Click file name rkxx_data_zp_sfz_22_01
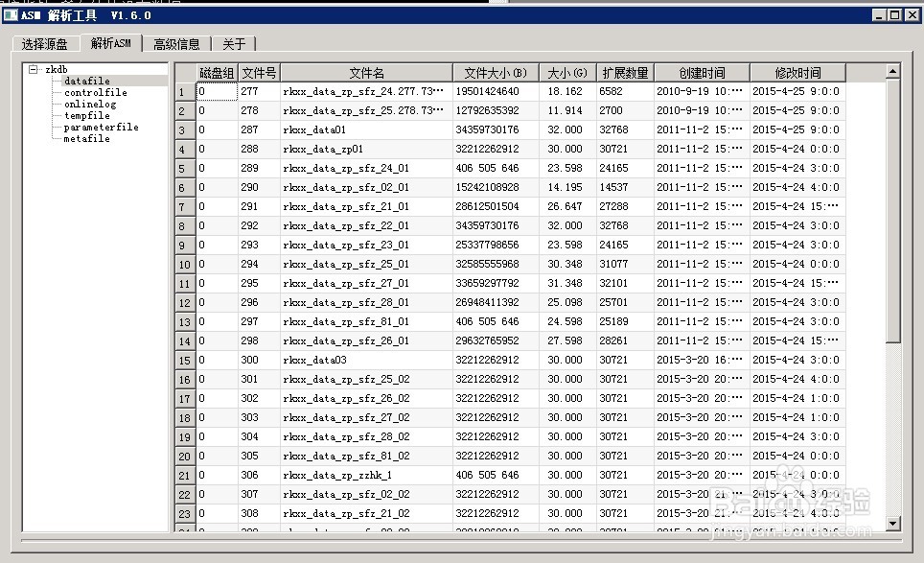Viewport: 924px width, 563px height. [346, 225]
